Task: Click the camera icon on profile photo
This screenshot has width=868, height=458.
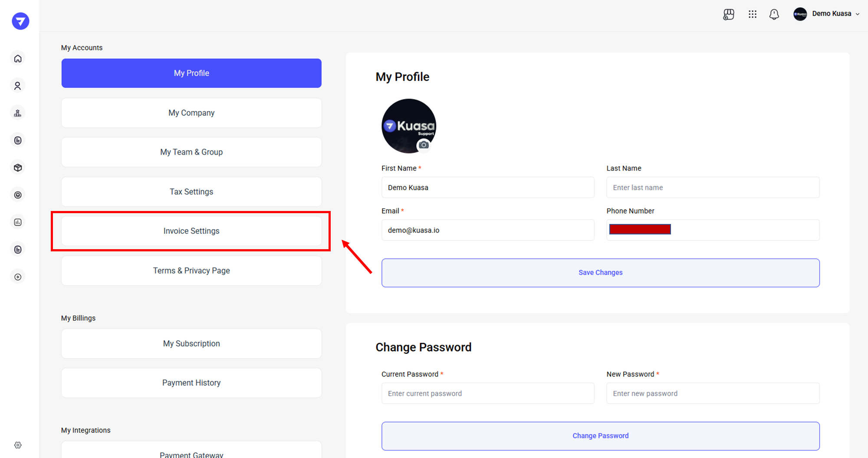Action: point(424,145)
